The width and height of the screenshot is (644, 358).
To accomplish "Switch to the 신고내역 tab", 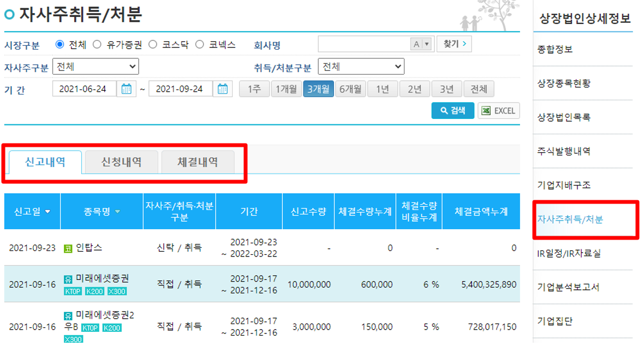I will click(x=45, y=162).
